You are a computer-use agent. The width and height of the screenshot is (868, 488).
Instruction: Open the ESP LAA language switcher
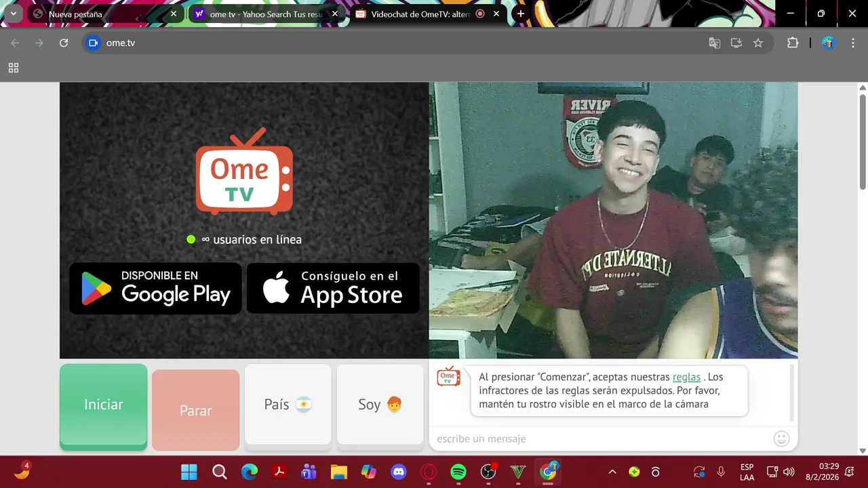747,472
